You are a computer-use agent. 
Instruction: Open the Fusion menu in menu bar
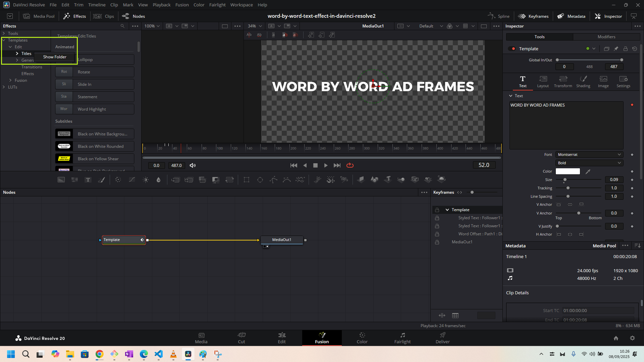[182, 5]
